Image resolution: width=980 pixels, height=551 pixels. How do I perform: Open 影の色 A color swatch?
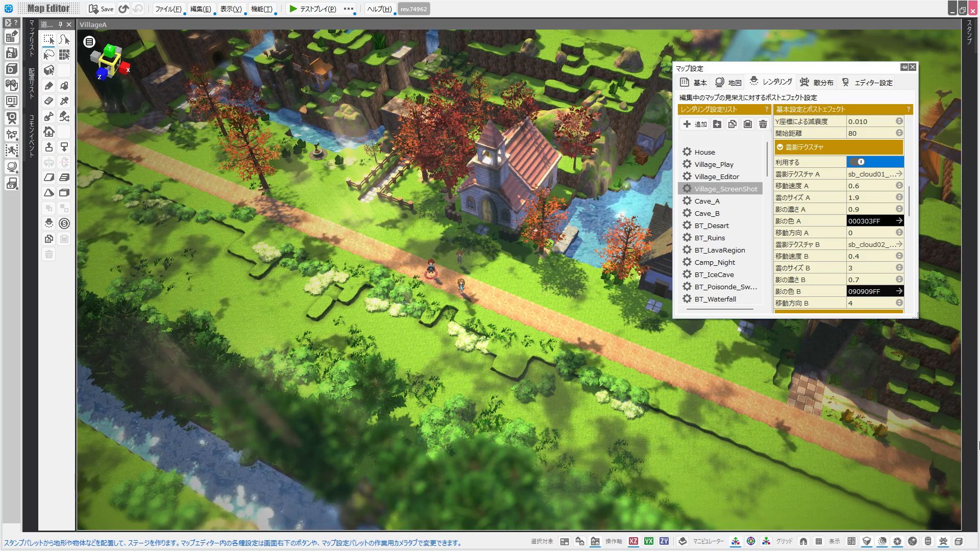[875, 221]
